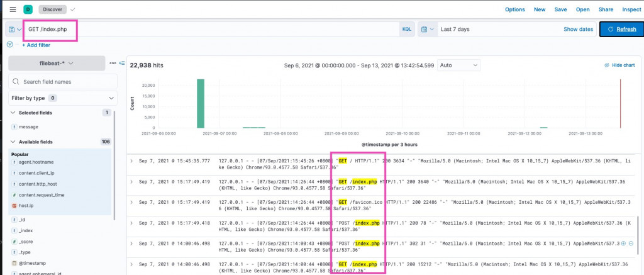
Task: Open the saved query disk icon
Action: coord(12,29)
